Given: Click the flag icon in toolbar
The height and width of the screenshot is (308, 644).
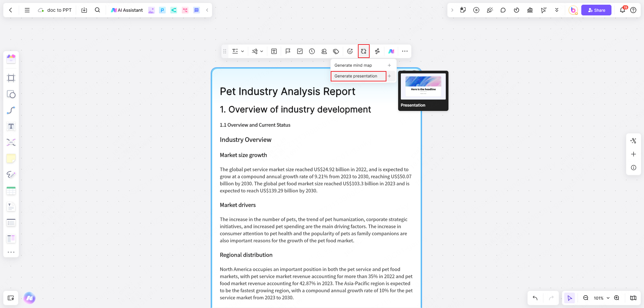Looking at the screenshot, I should tap(288, 51).
